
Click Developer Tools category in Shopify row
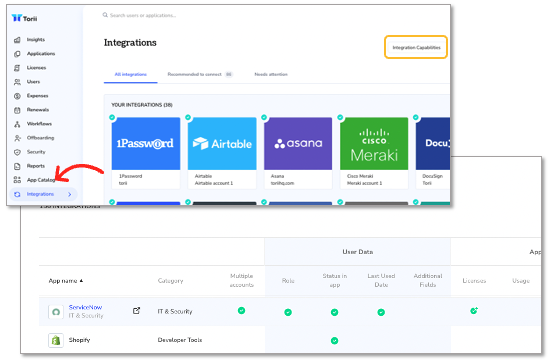(x=180, y=340)
